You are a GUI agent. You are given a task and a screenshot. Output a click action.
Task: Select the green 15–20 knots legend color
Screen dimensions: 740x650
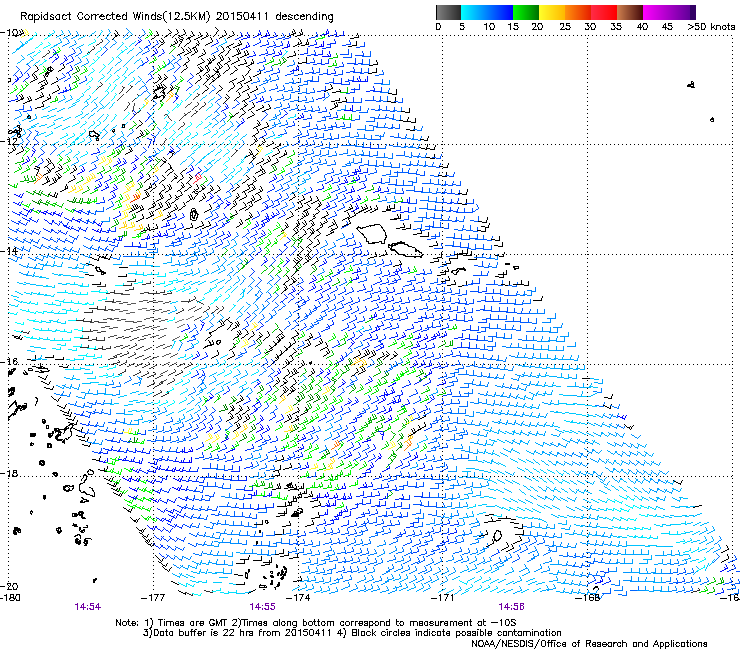point(526,12)
